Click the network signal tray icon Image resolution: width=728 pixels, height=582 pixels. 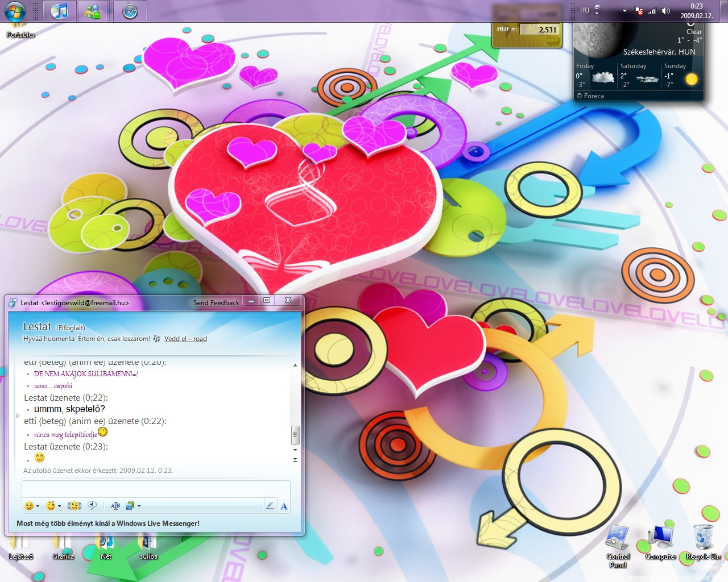pyautogui.click(x=652, y=11)
